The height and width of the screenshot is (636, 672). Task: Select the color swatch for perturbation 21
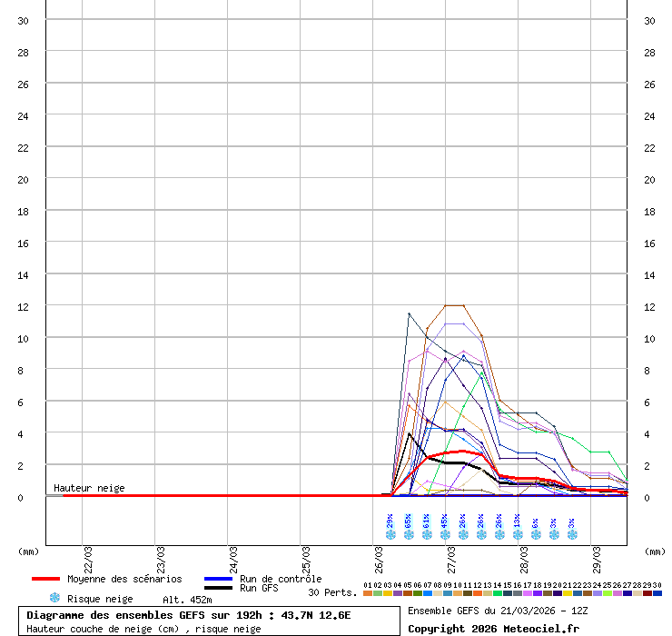point(567,593)
